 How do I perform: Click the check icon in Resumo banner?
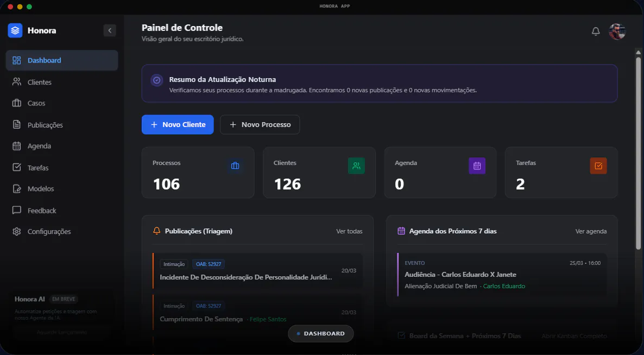[x=156, y=80]
